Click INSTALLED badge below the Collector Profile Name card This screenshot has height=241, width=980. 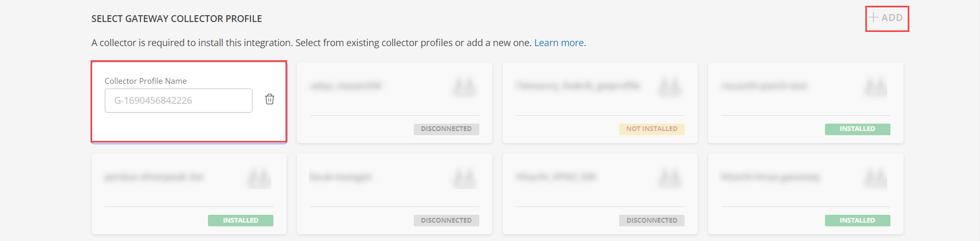(x=240, y=221)
